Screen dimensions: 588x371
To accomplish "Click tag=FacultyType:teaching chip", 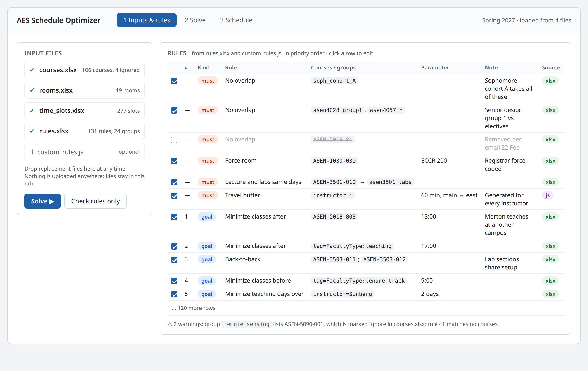I will point(352,246).
